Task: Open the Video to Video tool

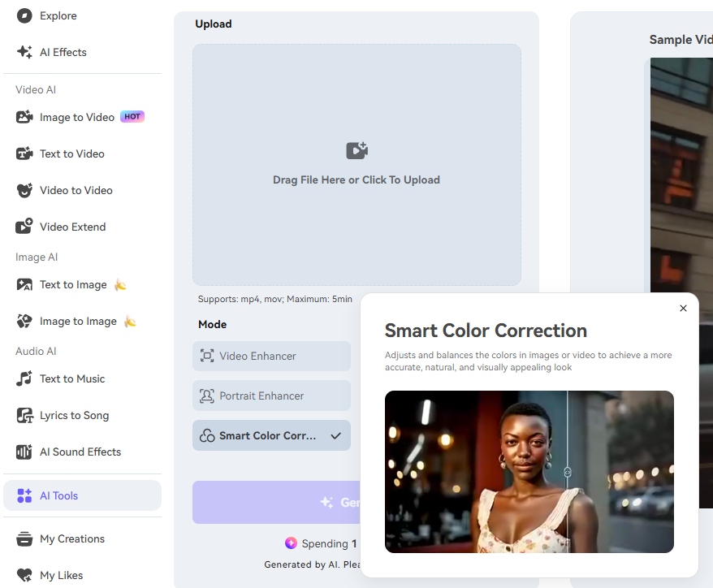Action: (x=74, y=190)
